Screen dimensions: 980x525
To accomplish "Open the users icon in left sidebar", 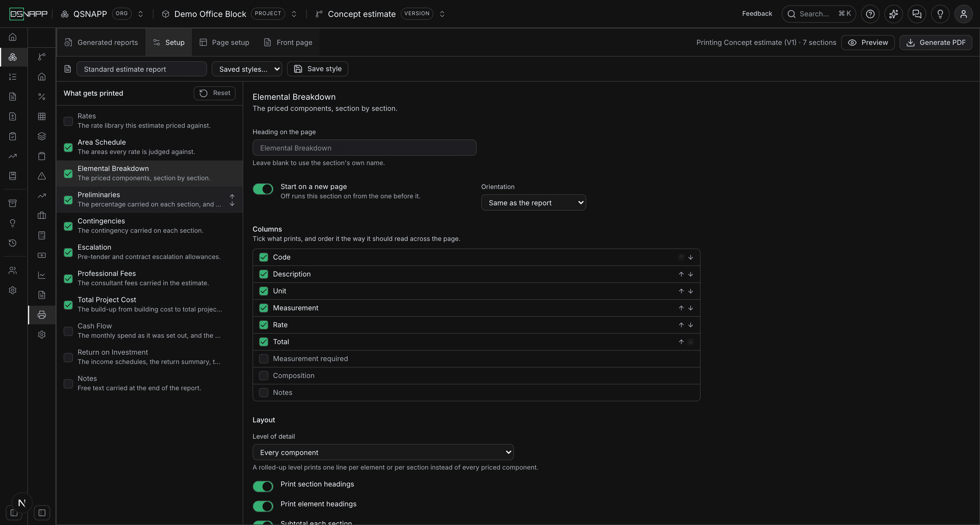I will tap(13, 270).
